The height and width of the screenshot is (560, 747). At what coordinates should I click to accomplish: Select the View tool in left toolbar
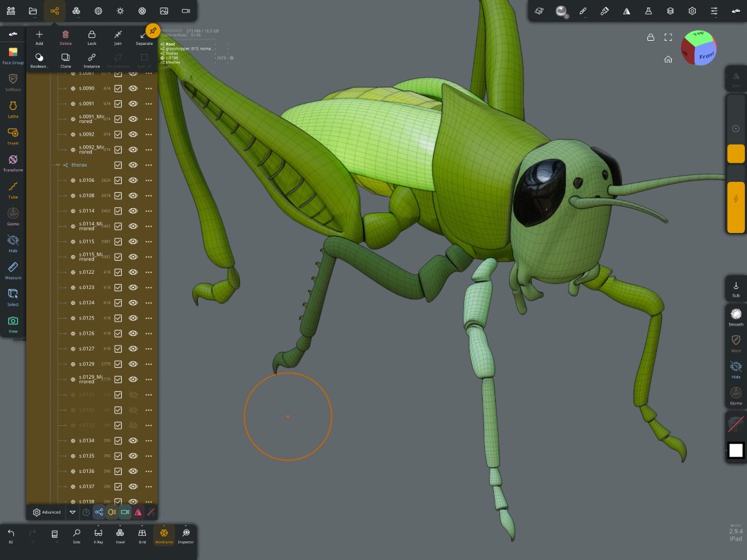[13, 324]
